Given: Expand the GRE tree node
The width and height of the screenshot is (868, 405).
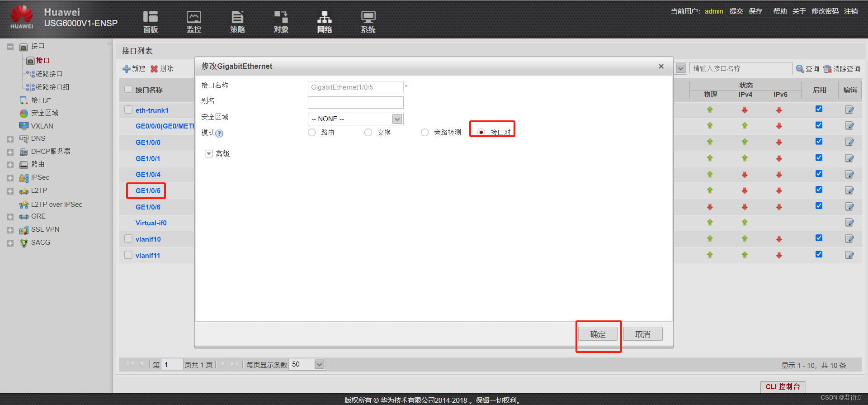Looking at the screenshot, I should point(10,217).
